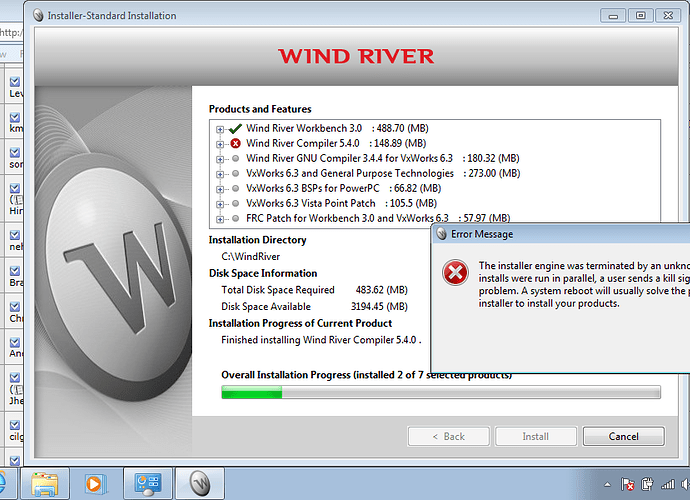
Task: Open Action Center flag tray icon
Action: point(627,485)
